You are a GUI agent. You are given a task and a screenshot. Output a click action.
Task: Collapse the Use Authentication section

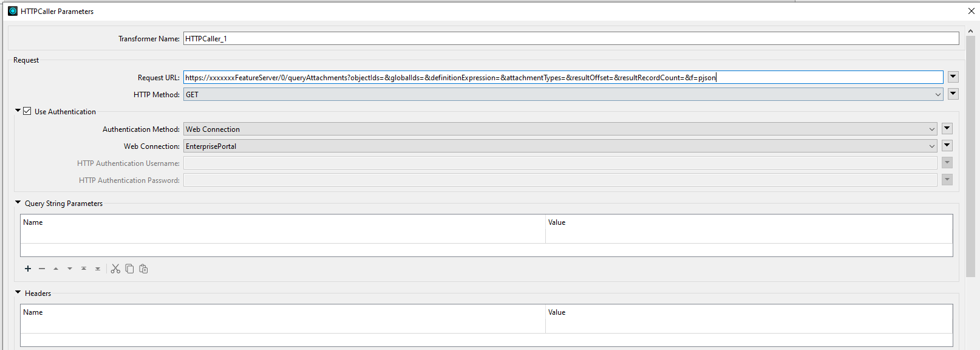tap(18, 111)
